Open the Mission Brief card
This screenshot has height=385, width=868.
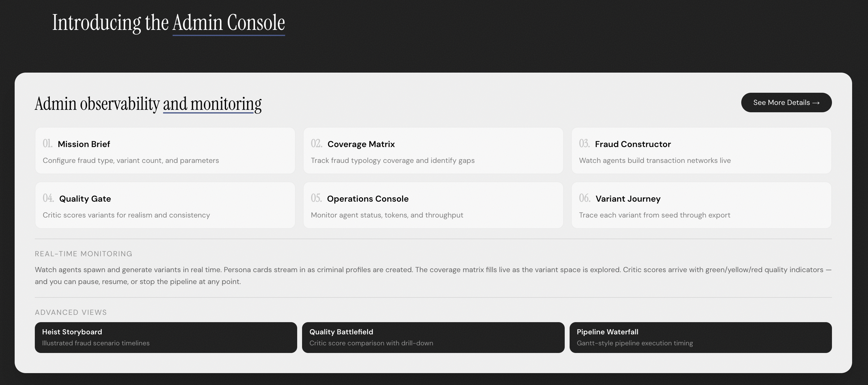(165, 151)
